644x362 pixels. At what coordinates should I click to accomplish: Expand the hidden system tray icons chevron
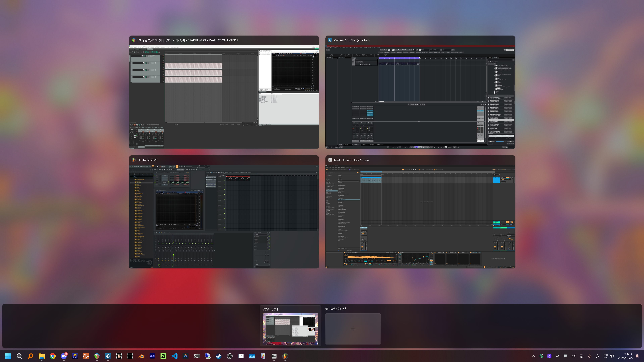point(533,356)
